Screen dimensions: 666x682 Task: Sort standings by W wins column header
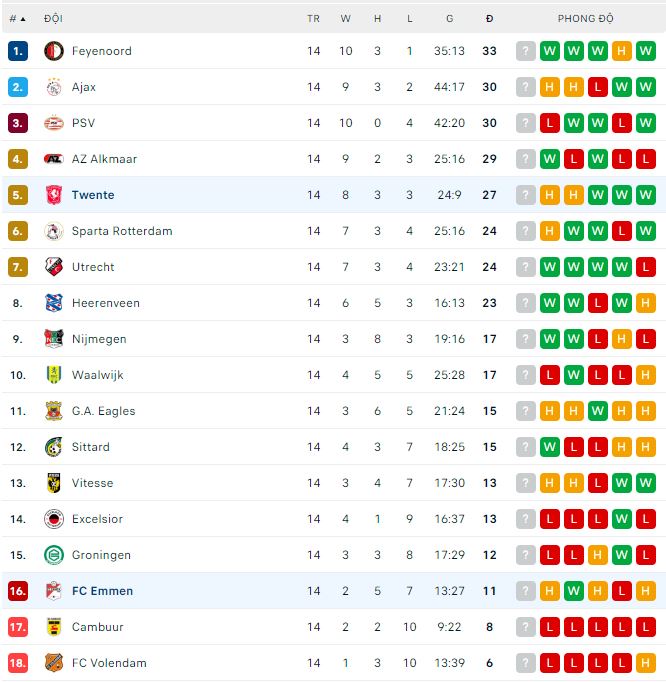point(346,19)
